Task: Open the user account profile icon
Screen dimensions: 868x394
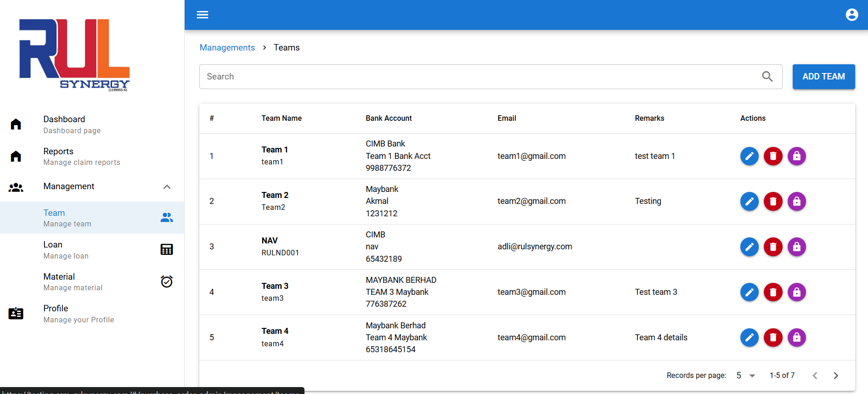Action: (x=852, y=15)
